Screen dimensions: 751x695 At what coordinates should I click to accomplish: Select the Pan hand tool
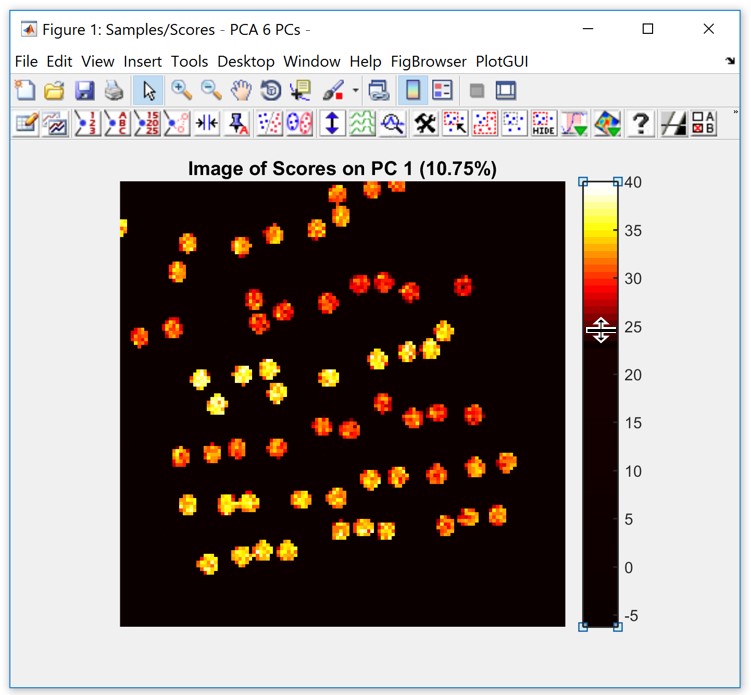241,91
